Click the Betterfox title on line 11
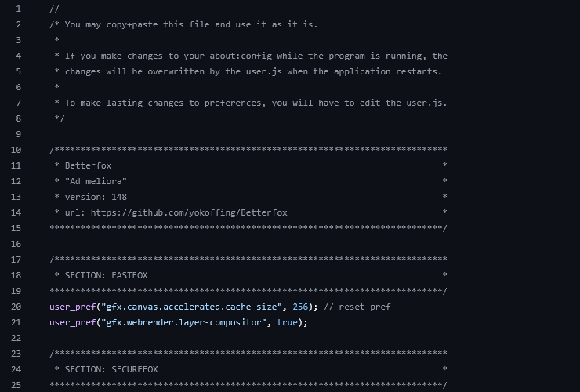Screen dimensions: 580x392 (88, 166)
